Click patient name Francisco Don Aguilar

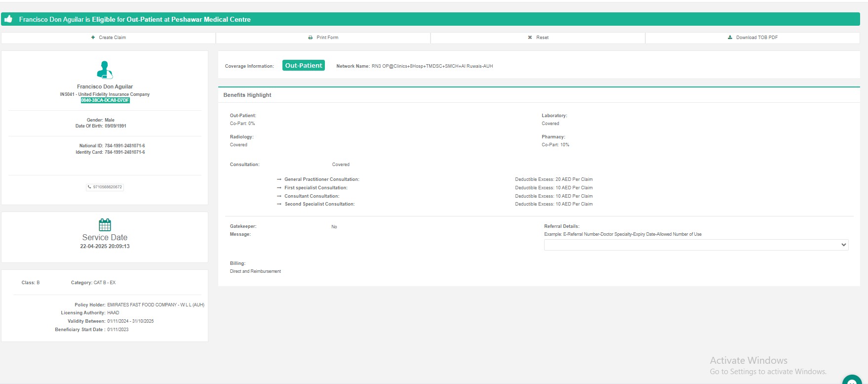pos(105,86)
